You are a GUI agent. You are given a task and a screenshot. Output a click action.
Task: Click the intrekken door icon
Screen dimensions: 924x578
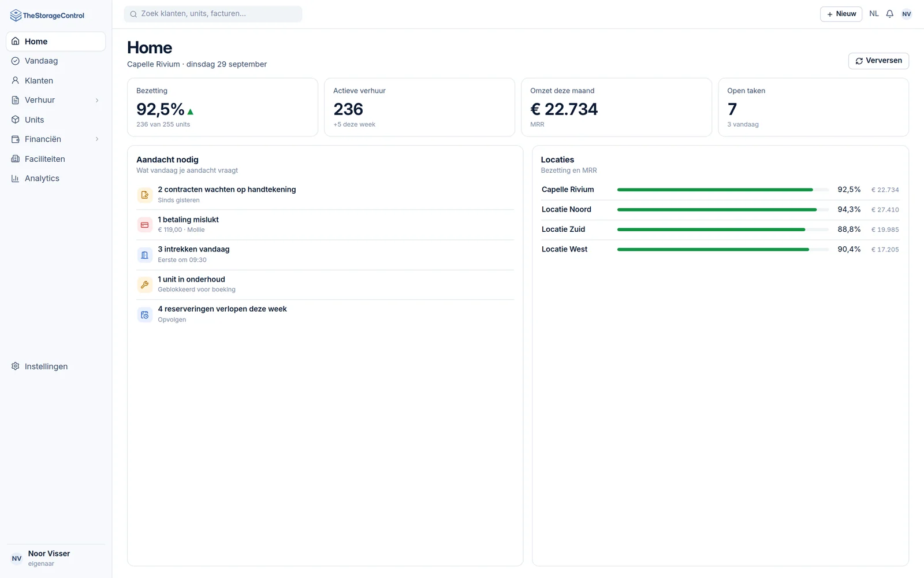(x=145, y=255)
